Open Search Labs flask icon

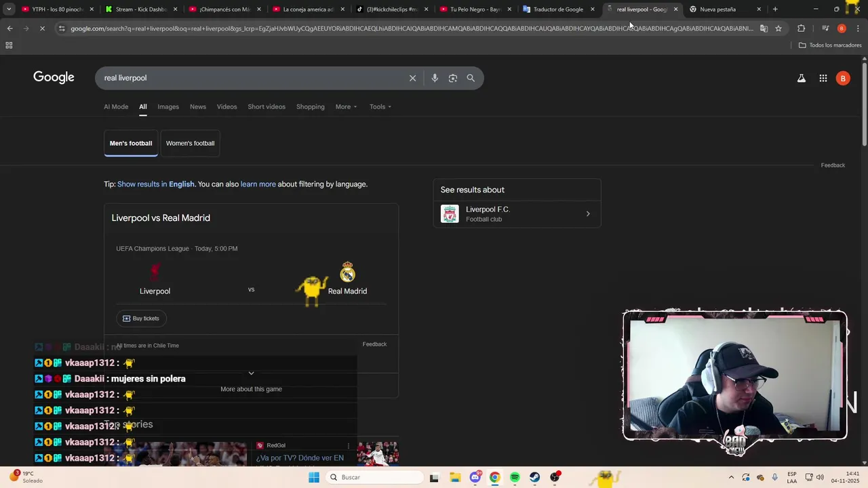802,78
